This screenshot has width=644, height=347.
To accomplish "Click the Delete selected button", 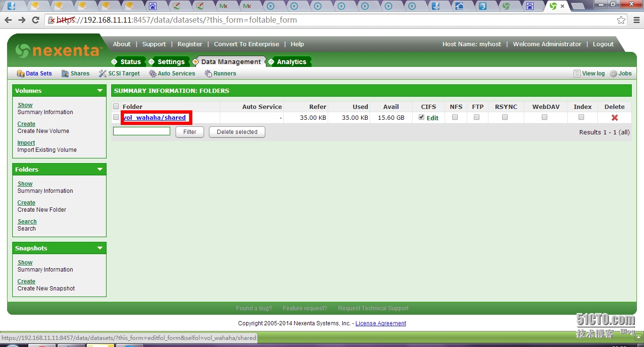I will (237, 132).
